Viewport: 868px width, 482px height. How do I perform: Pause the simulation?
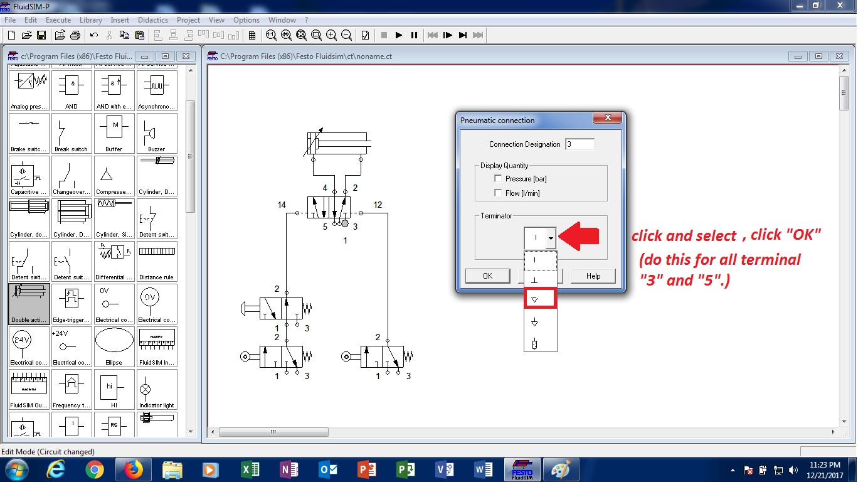414,35
